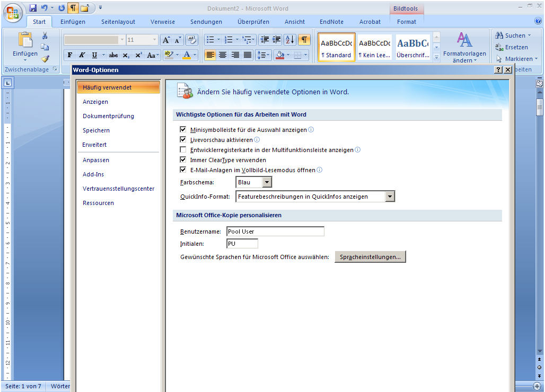Open Formatvorlagen ändern menu
The width and height of the screenshot is (545, 392).
coord(464,48)
